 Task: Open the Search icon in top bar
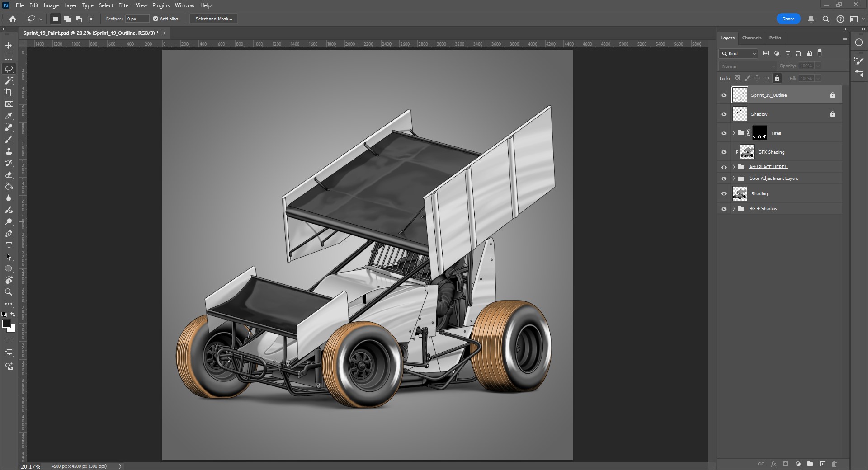(826, 19)
